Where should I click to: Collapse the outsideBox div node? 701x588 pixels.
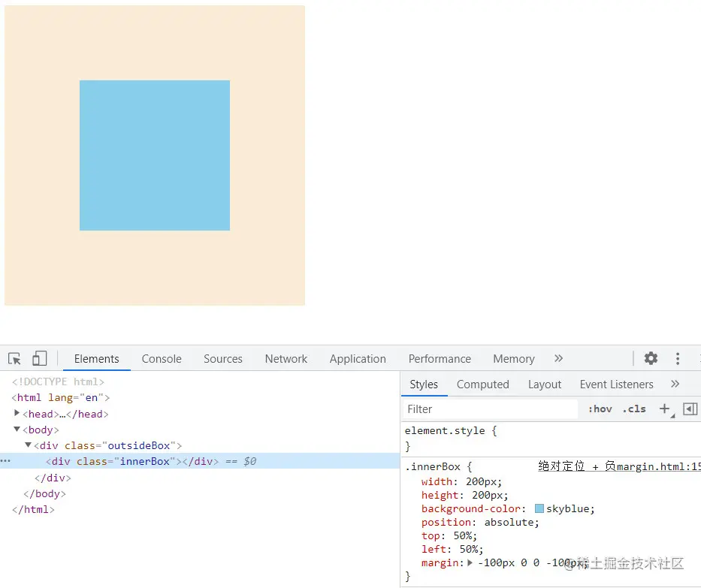28,445
